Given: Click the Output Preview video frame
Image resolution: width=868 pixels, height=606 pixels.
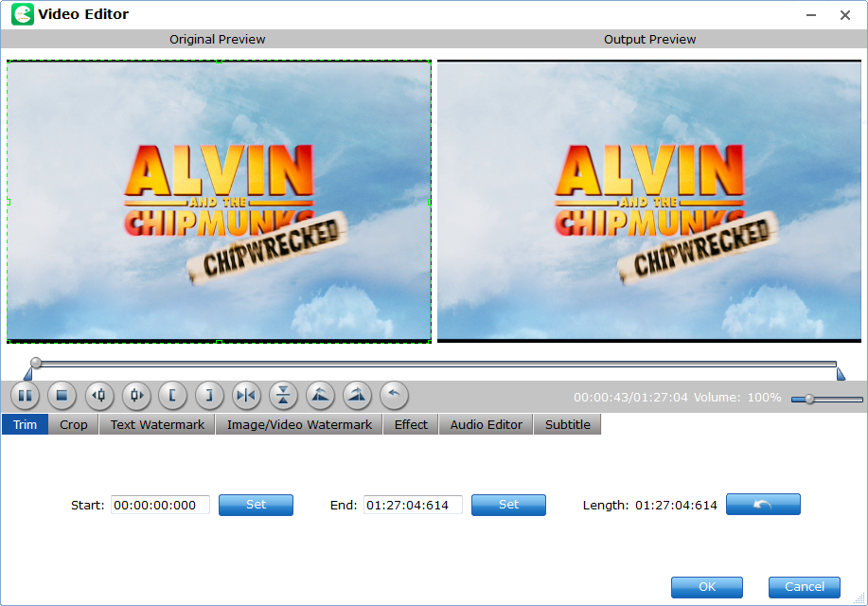Looking at the screenshot, I should click(x=648, y=202).
